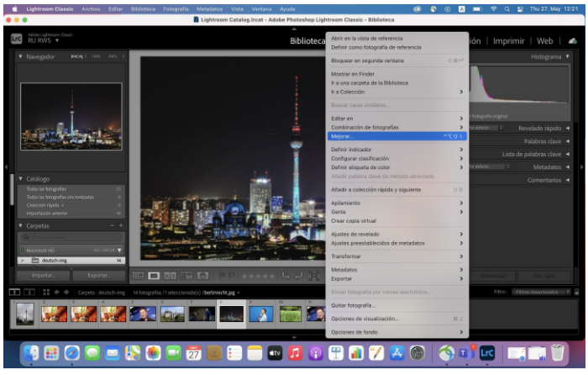
Task: Expand the deutsch-img folder tree arrow
Action: click(23, 260)
